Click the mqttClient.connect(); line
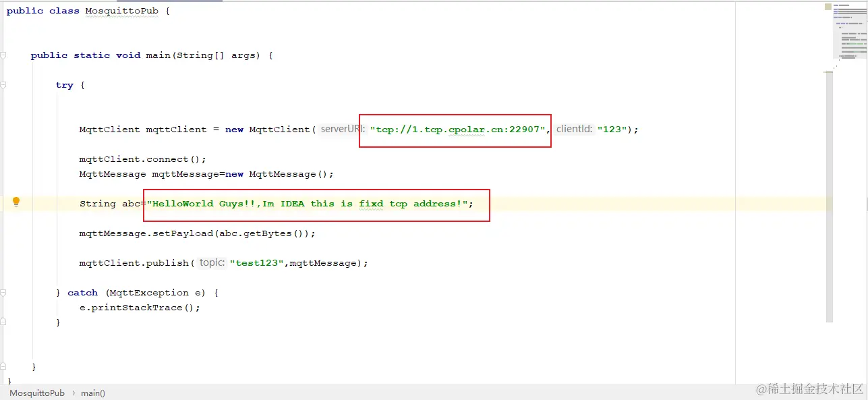 click(x=143, y=159)
